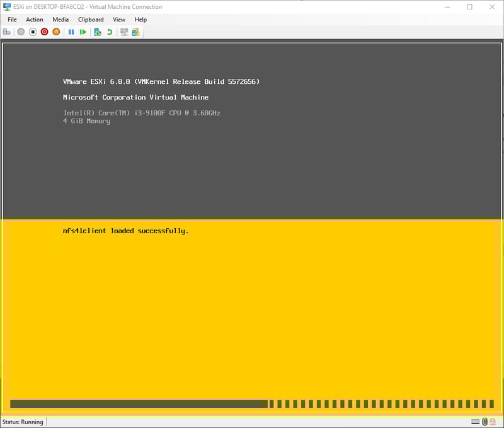Screen dimensions: 504x428
Task: Open the Media menu
Action: (x=60, y=20)
